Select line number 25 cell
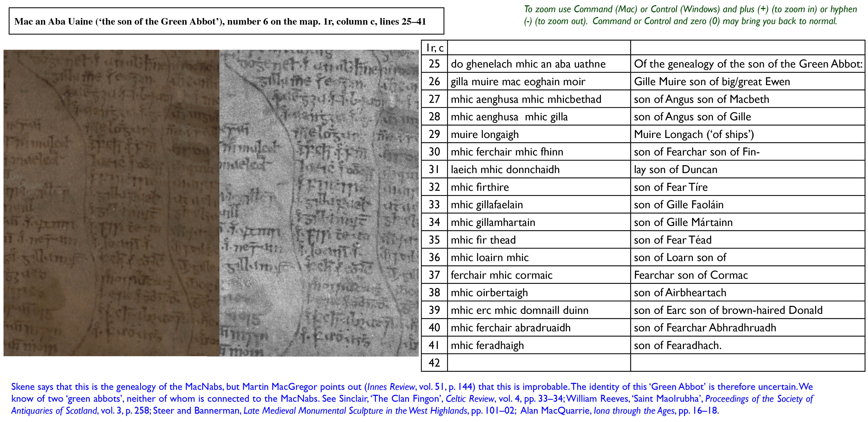This screenshot has width=868, height=422. (434, 64)
